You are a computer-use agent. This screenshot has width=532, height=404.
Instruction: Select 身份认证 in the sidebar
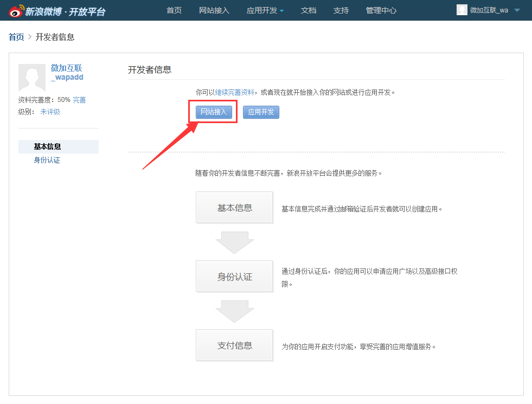tap(47, 160)
